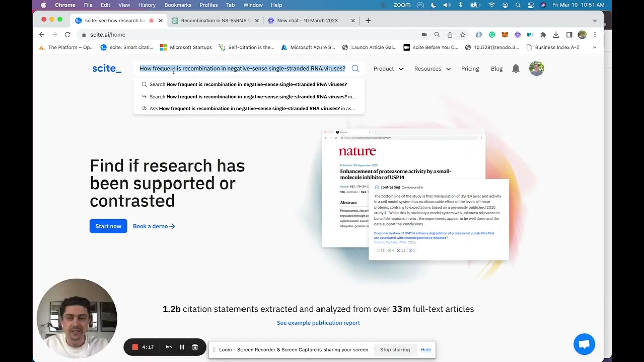644x362 pixels.
Task: Click the camera icon in address bar
Action: click(x=424, y=35)
